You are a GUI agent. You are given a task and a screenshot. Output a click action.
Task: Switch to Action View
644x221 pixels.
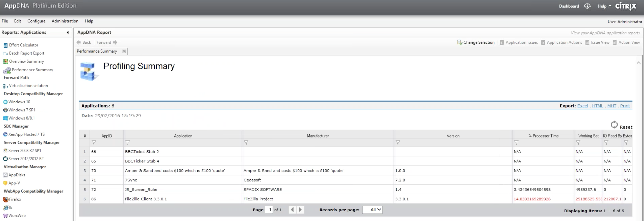click(626, 42)
